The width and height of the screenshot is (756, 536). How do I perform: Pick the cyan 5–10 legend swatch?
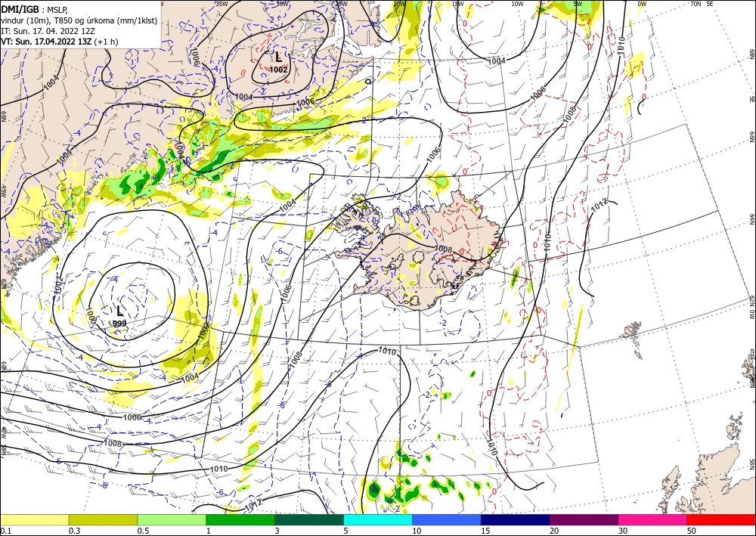[378, 519]
